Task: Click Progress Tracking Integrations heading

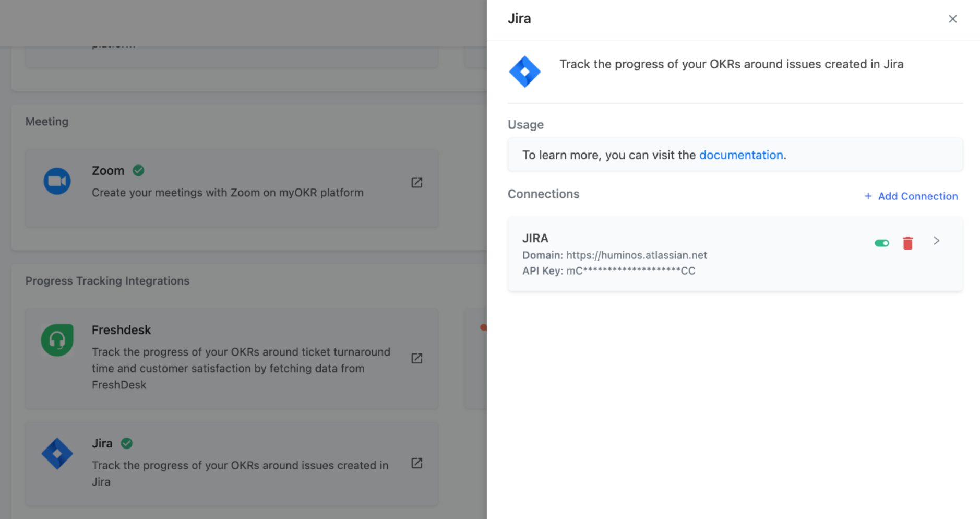Action: tap(107, 281)
